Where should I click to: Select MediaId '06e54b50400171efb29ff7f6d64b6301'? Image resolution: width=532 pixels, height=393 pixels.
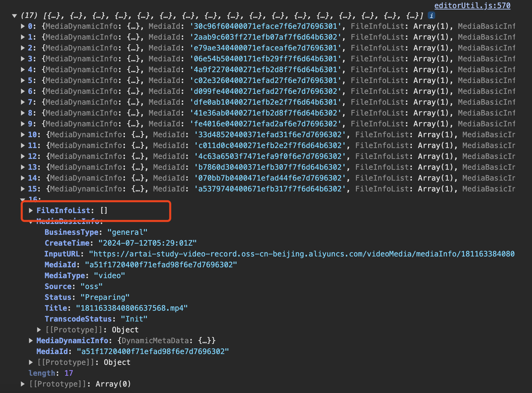pyautogui.click(x=265, y=59)
